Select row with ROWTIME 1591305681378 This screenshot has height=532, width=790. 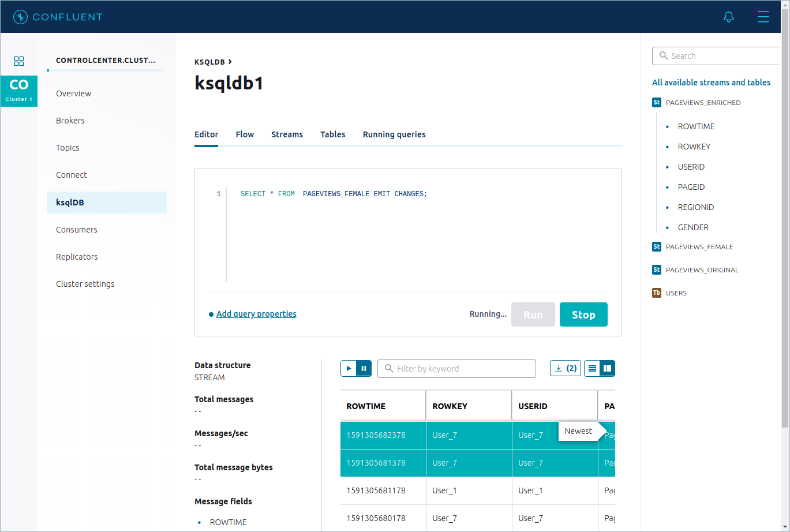click(x=478, y=463)
